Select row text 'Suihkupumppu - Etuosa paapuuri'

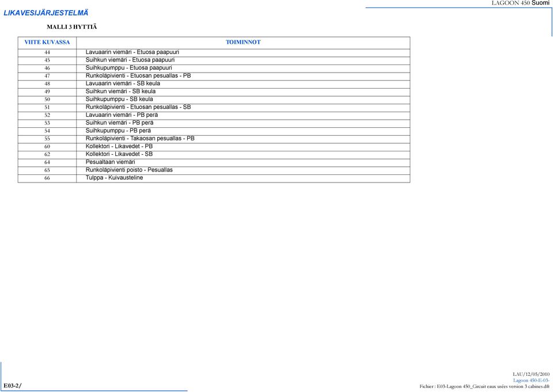[128, 68]
